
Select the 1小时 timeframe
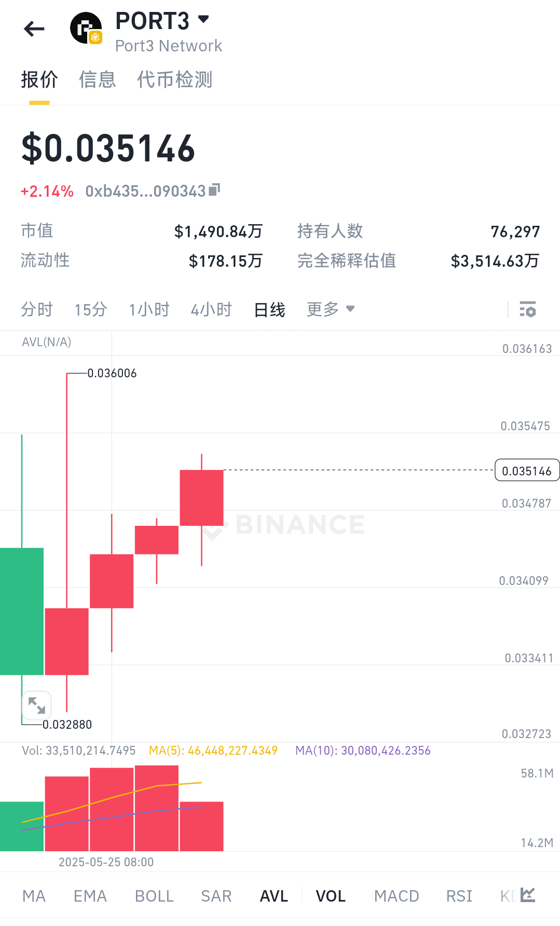tap(149, 309)
